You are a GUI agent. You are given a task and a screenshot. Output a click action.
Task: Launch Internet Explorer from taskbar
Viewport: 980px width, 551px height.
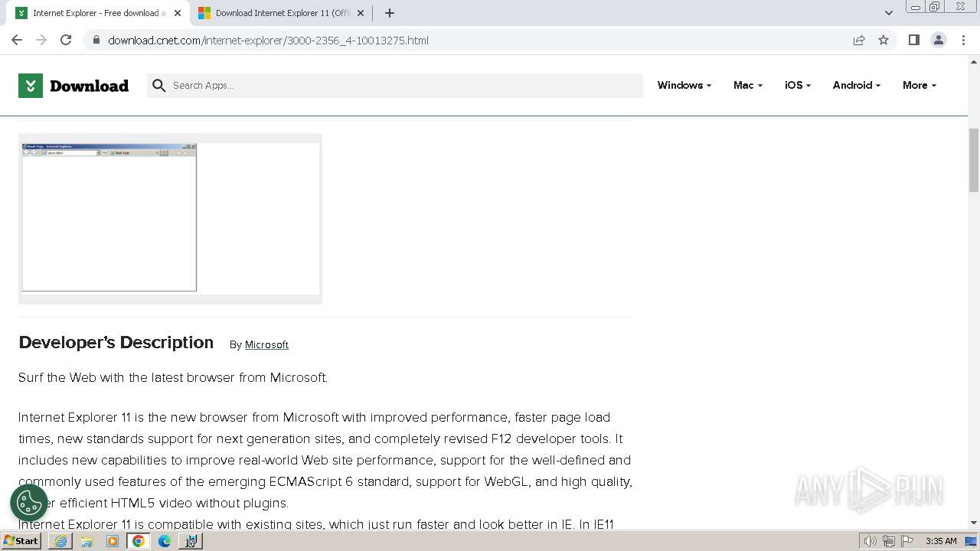[60, 541]
